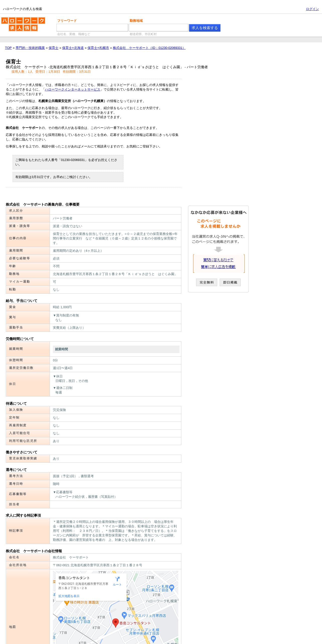Focus the フリーワード keyword input field
This screenshot has height=644, width=322.
click(x=92, y=28)
